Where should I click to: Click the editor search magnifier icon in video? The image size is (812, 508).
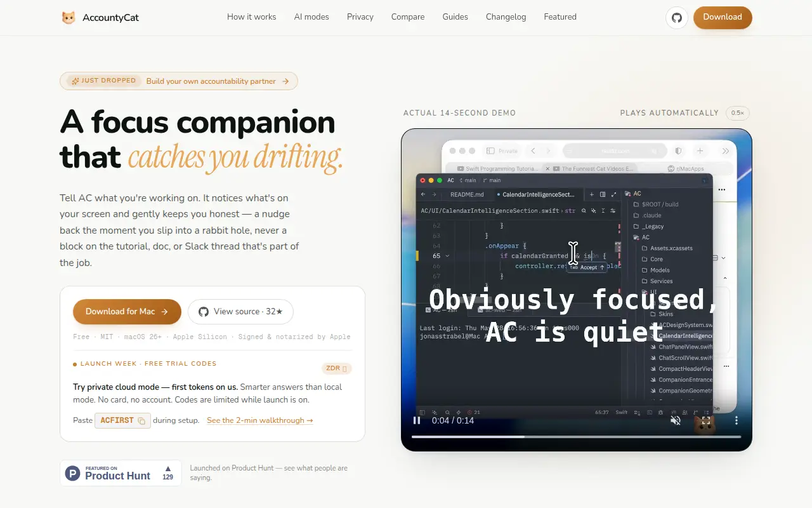583,210
